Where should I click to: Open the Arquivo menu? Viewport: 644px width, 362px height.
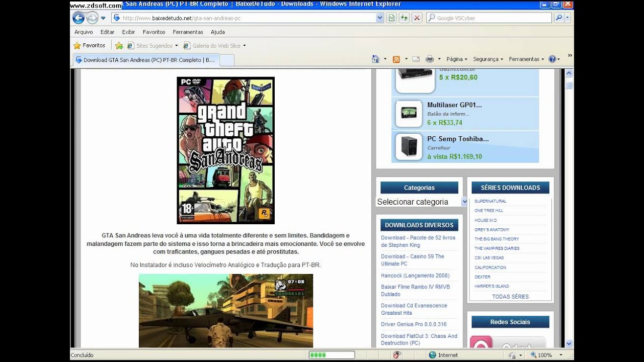point(84,32)
